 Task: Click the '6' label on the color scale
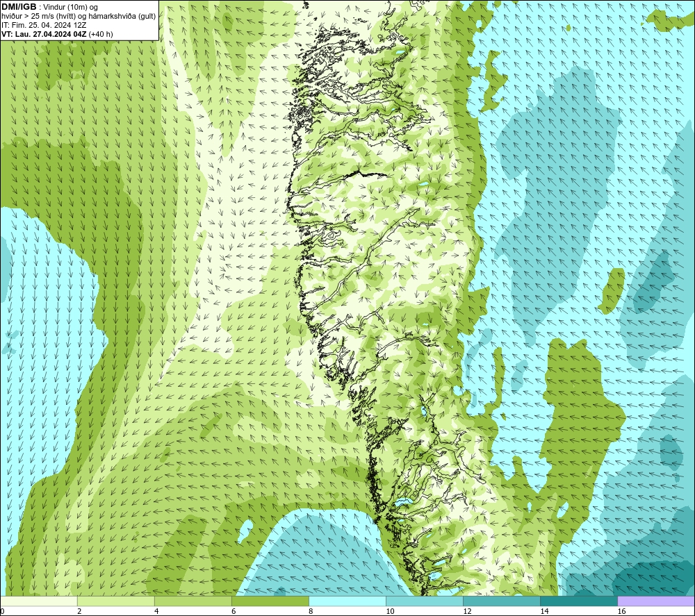[x=234, y=612]
